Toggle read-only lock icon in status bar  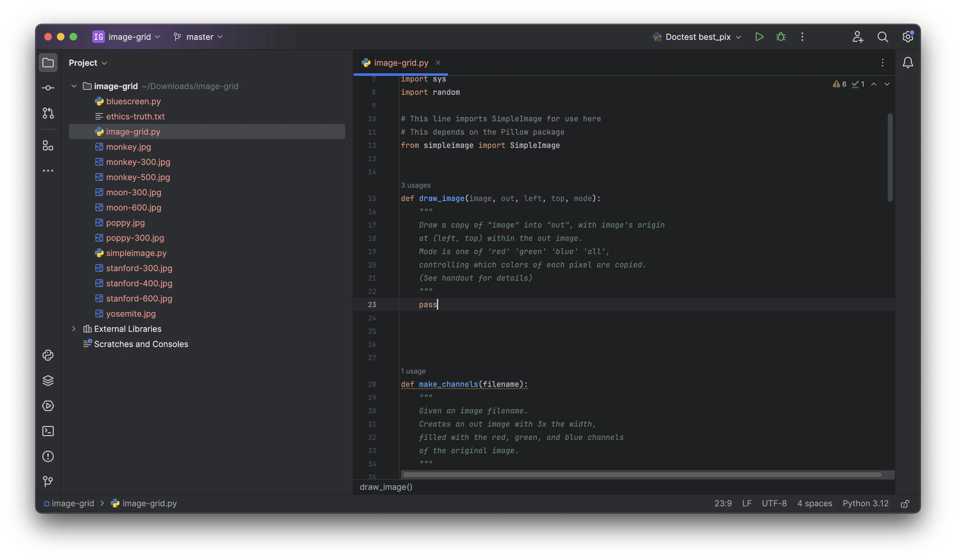(905, 503)
